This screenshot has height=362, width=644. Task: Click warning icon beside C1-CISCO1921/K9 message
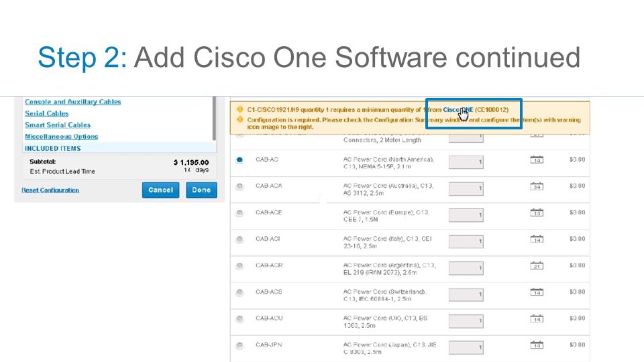(240, 109)
